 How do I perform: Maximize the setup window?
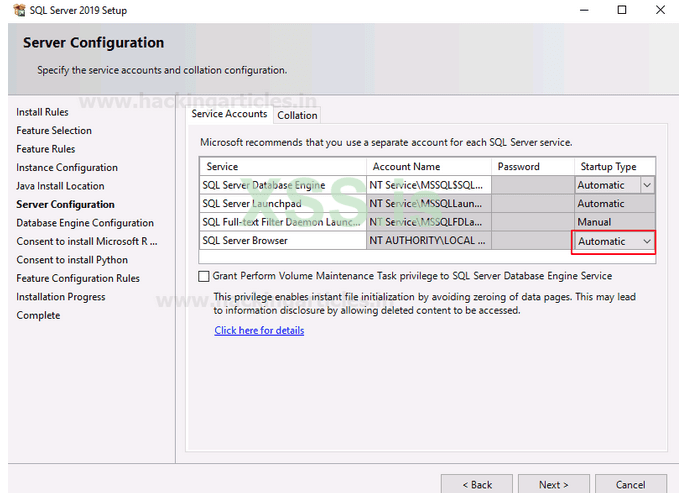coord(621,10)
